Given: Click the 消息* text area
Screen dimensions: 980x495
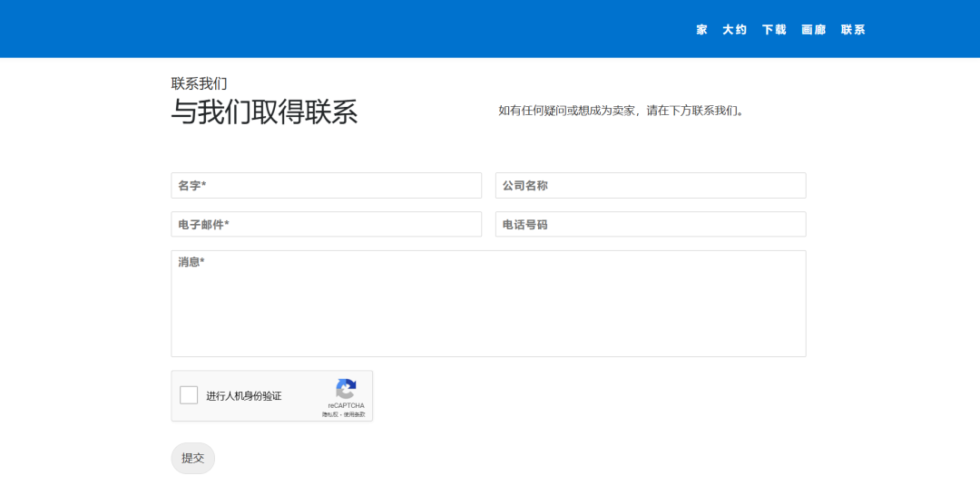Looking at the screenshot, I should (x=489, y=304).
